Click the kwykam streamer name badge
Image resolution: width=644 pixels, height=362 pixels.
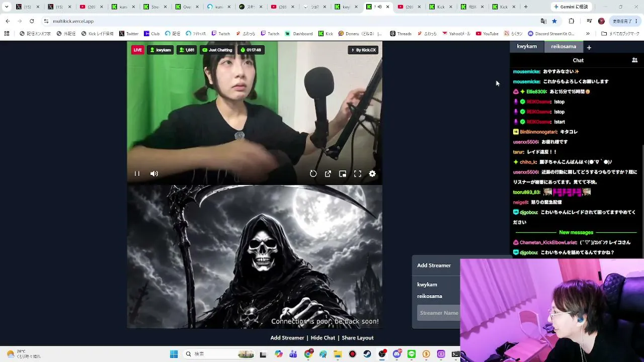coord(160,50)
